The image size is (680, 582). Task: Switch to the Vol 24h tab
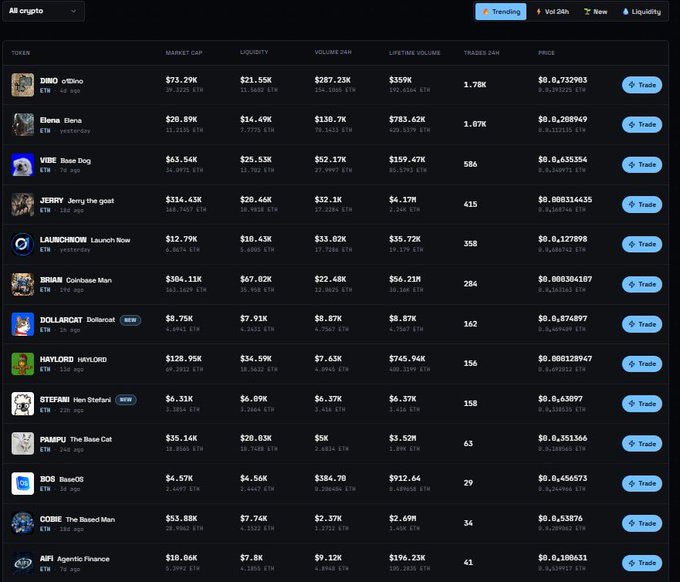point(552,12)
